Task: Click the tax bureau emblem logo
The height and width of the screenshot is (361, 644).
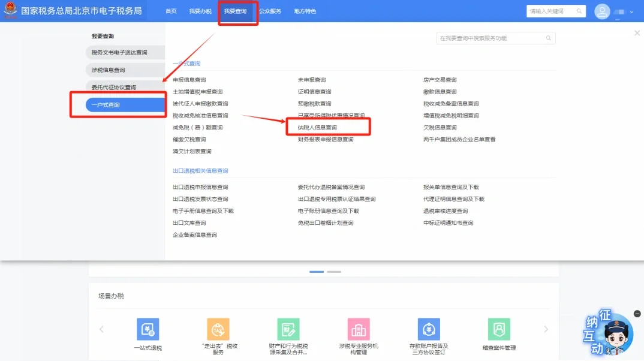Action: click(9, 10)
